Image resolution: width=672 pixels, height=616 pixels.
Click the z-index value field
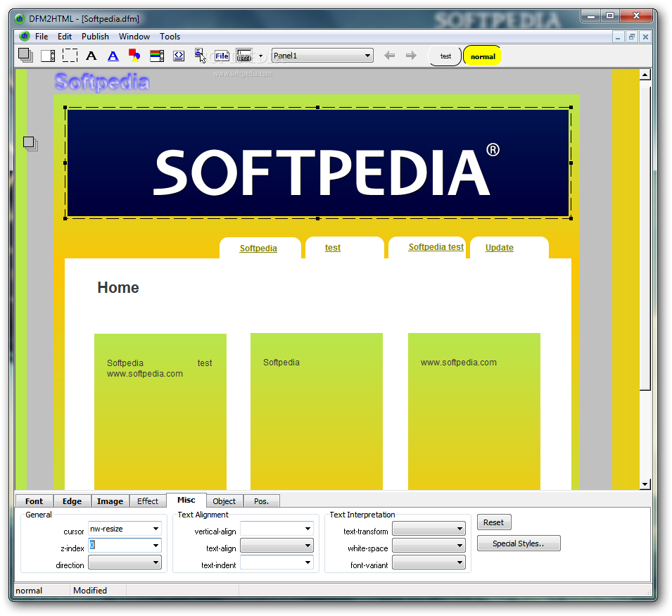click(120, 546)
